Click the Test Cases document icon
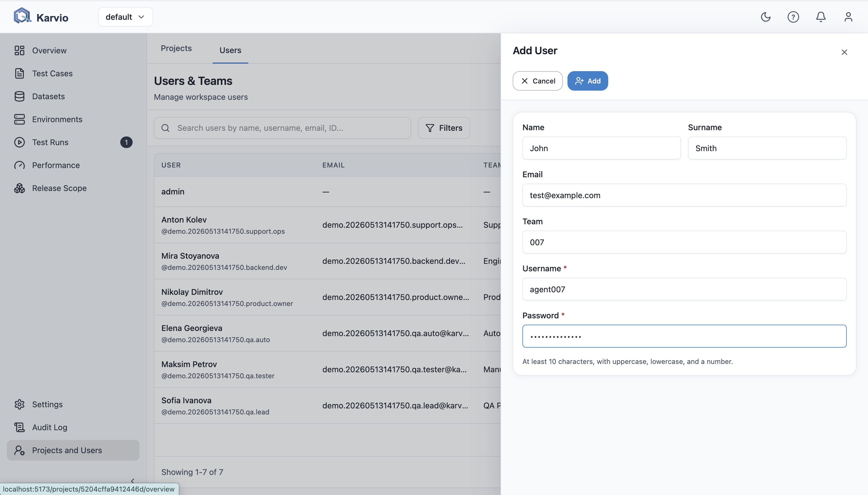Image resolution: width=868 pixels, height=495 pixels. (x=20, y=73)
